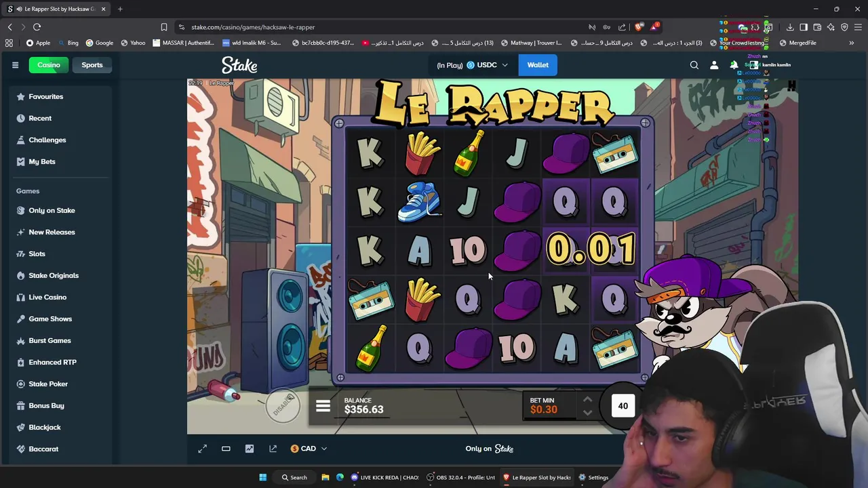Select the Casino tab

pyautogui.click(x=49, y=65)
